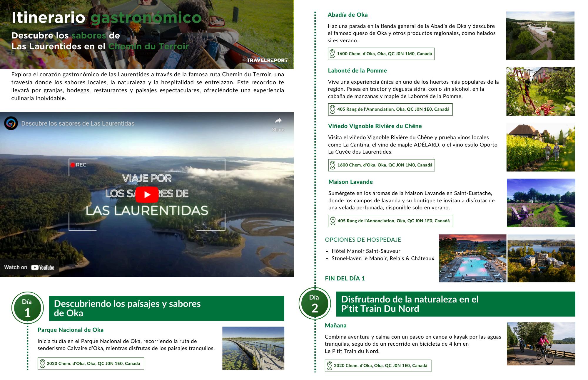Select StoneHaven le Manoir lodging option
This screenshot has width=588, height=380.
tap(382, 258)
